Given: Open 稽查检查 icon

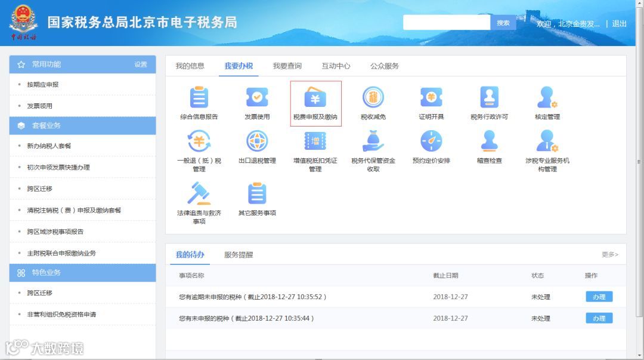Looking at the screenshot, I should click(x=489, y=141).
